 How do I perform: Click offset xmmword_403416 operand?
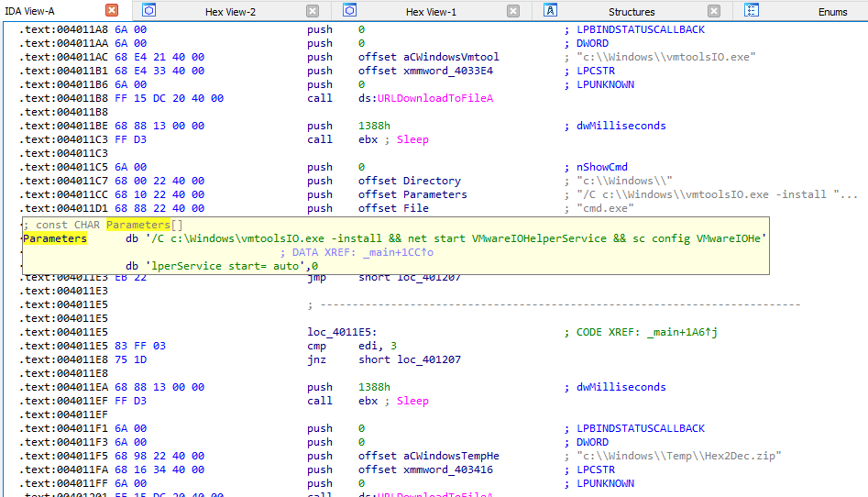click(x=425, y=469)
